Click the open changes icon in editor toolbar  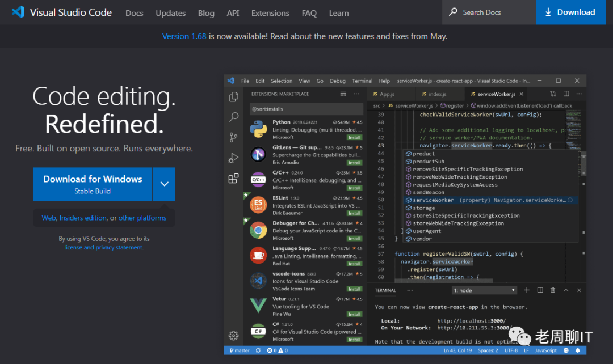pyautogui.click(x=553, y=94)
